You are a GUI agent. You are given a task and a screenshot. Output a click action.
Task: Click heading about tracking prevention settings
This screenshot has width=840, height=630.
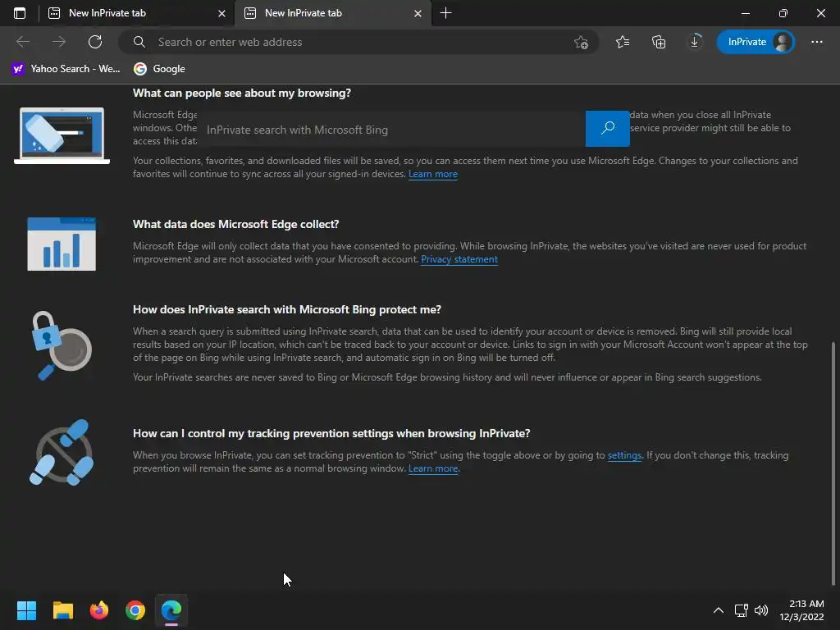(x=331, y=433)
